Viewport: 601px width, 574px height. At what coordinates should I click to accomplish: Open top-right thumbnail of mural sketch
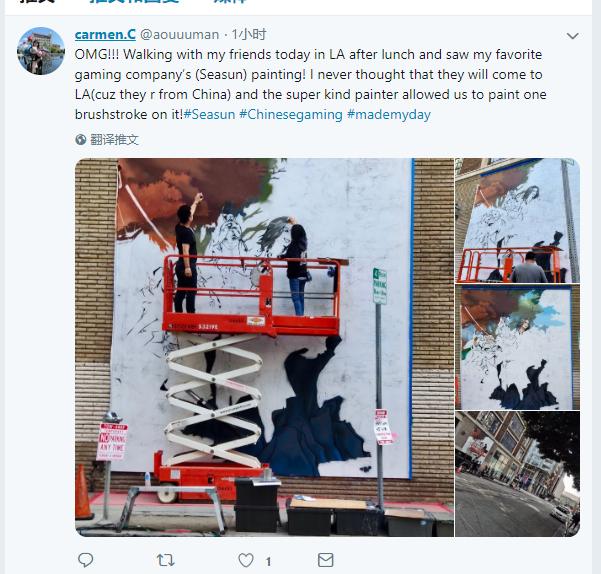517,220
